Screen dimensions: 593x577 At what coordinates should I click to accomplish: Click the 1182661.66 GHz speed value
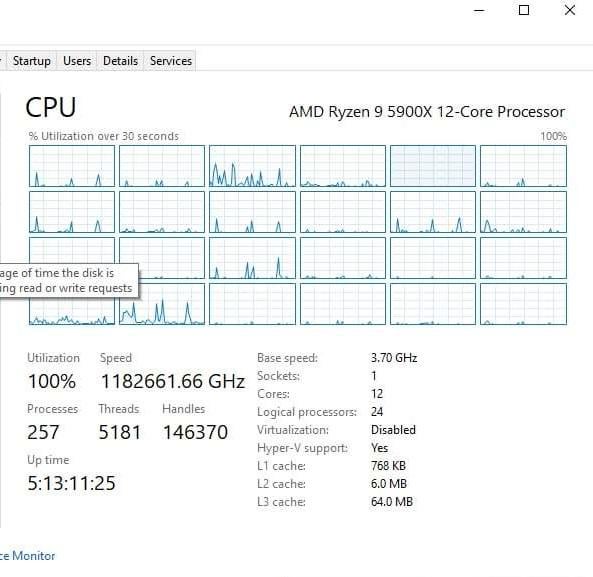(173, 381)
